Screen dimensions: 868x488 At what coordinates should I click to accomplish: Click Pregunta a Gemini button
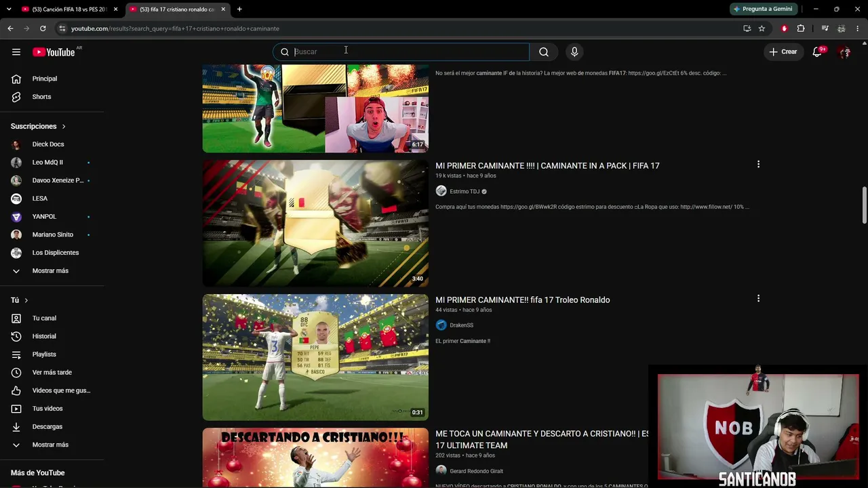click(762, 9)
